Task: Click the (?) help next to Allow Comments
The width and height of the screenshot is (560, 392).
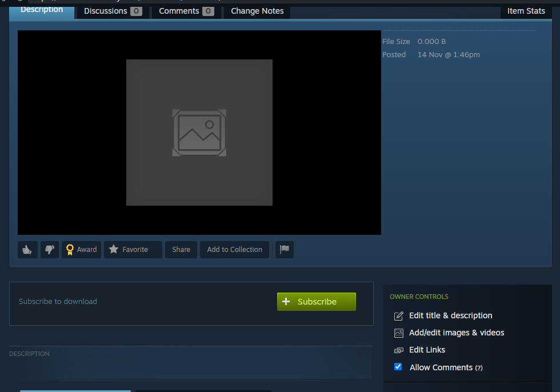Action: (479, 368)
